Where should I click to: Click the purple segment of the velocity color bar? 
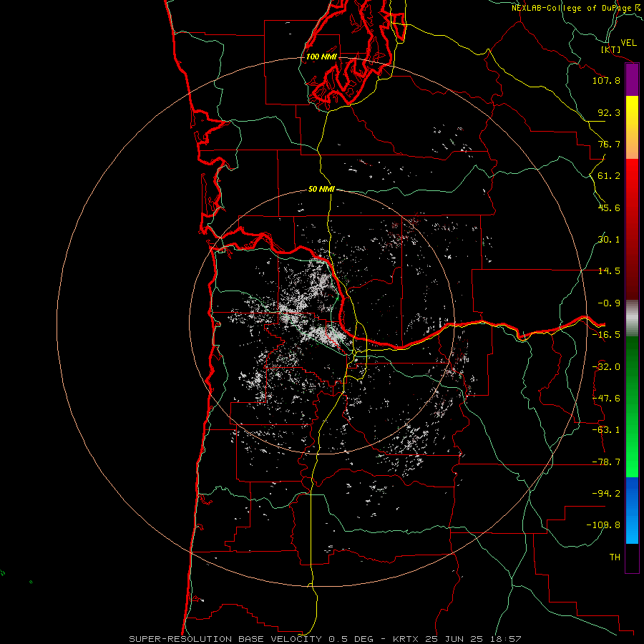coord(632,79)
